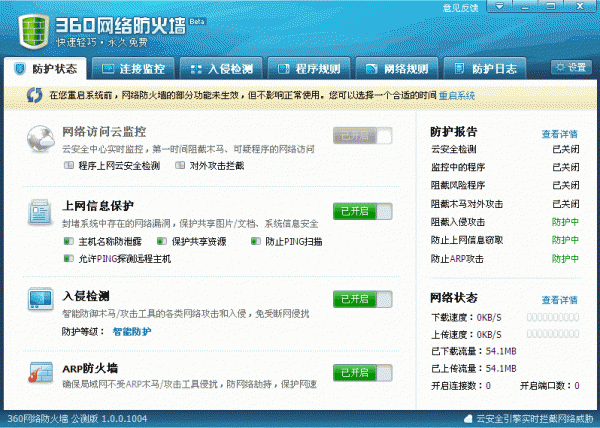Click the download speed bar indicator
600x428 pixels.
(553, 317)
